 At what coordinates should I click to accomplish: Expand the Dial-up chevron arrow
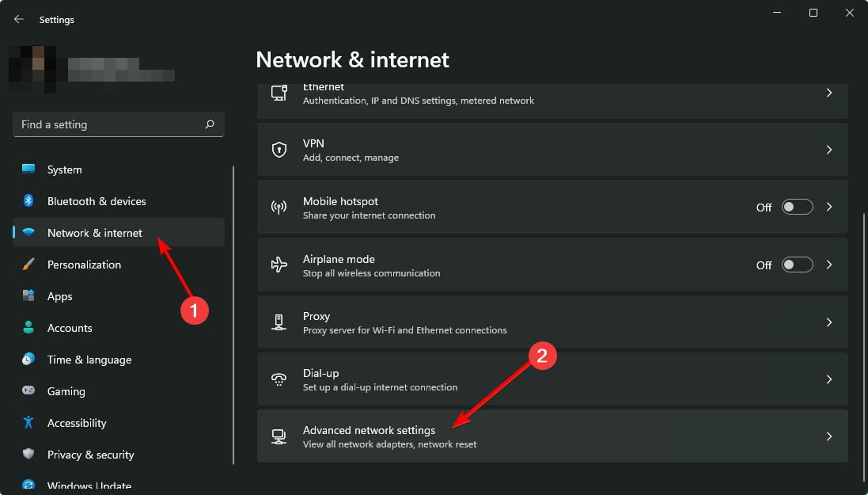coord(829,379)
